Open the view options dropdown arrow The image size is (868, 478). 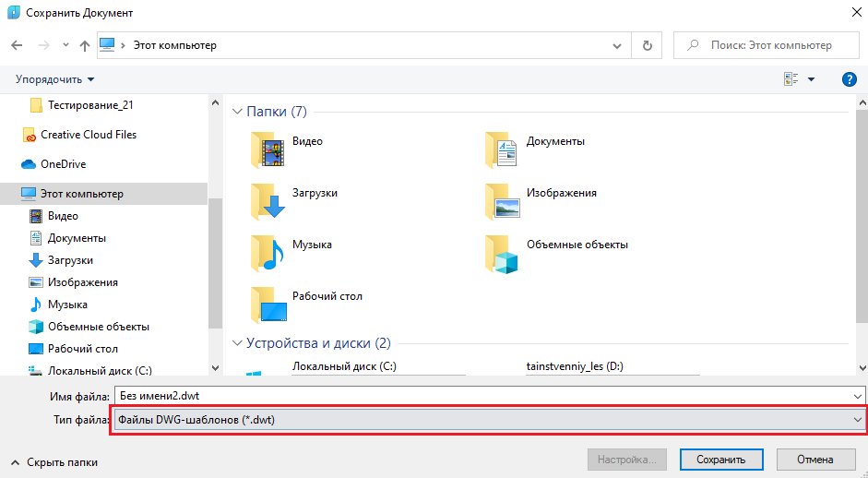click(812, 79)
